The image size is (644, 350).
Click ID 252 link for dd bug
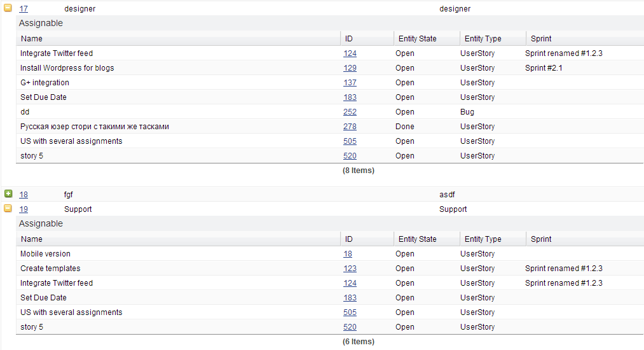pyautogui.click(x=350, y=112)
